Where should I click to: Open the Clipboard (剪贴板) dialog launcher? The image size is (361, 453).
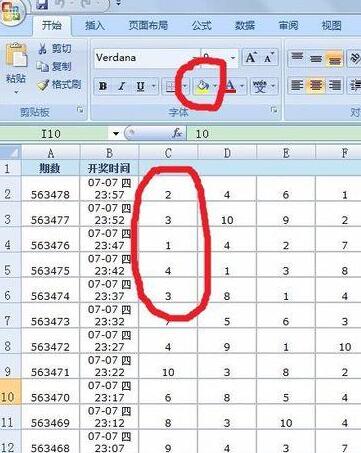80,109
